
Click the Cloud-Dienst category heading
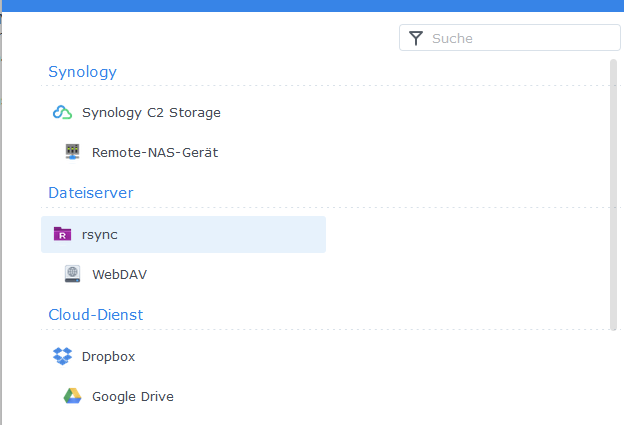tap(96, 314)
